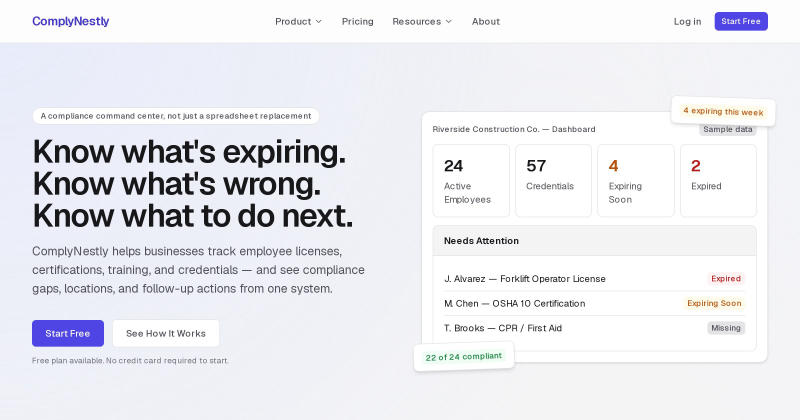This screenshot has height=420, width=800.
Task: Click See How It Works button
Action: tap(166, 333)
